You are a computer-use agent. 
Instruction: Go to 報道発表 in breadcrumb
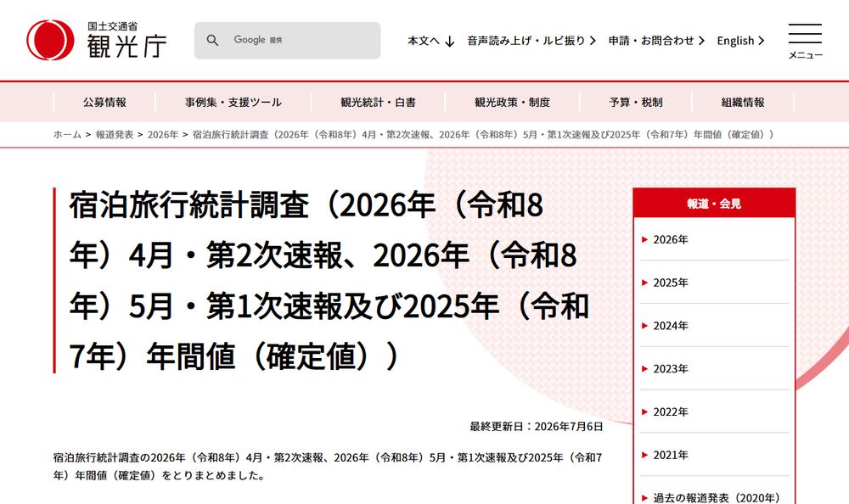coord(115,134)
